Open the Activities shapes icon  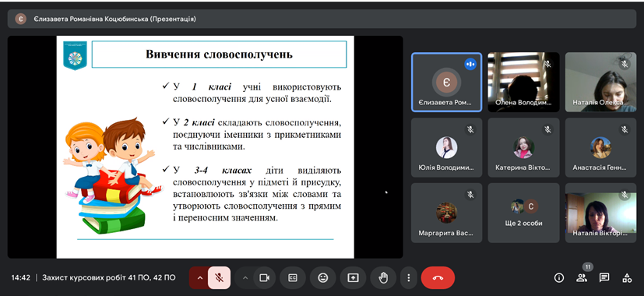[x=627, y=278]
